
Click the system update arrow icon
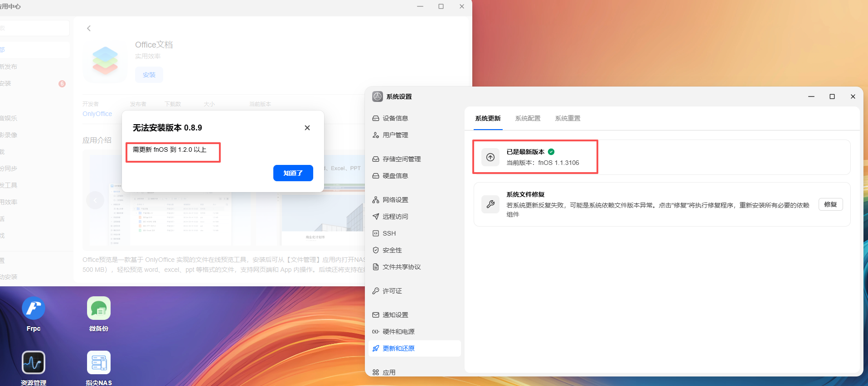click(x=490, y=157)
